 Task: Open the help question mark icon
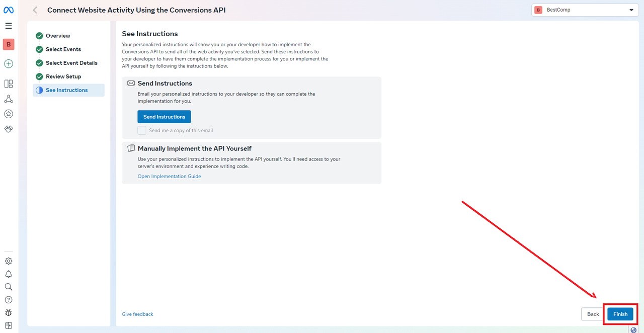click(x=9, y=300)
